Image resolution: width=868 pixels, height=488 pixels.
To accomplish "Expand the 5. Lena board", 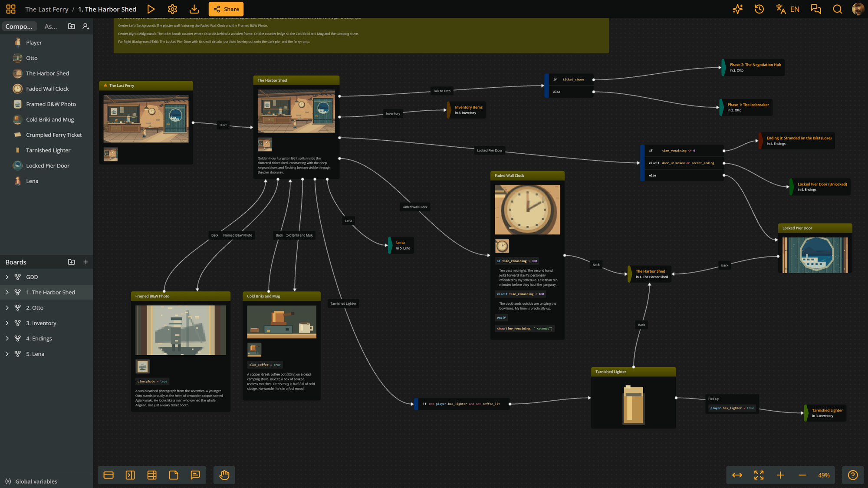I will [x=7, y=354].
